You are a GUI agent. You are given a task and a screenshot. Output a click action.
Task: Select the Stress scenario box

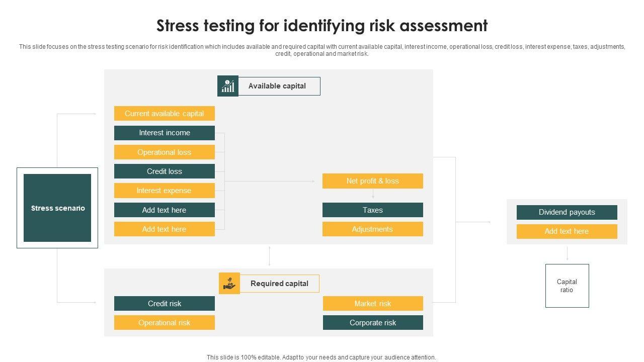point(57,208)
